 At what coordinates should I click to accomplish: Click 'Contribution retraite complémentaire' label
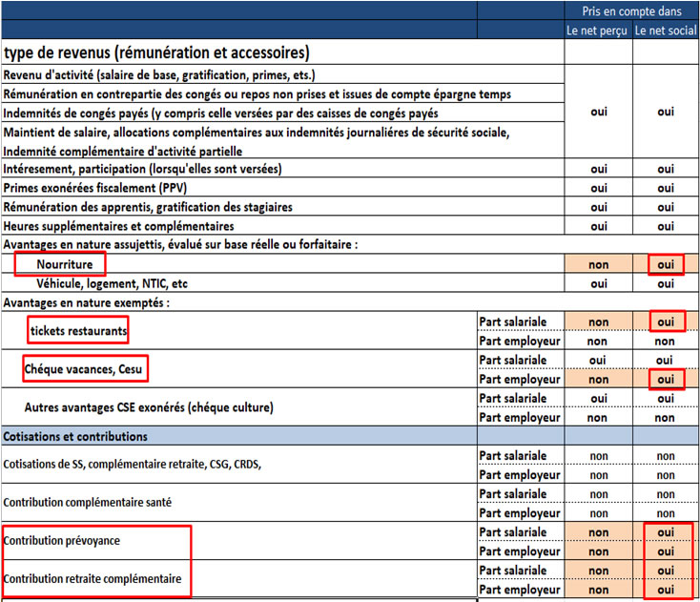tap(92, 579)
